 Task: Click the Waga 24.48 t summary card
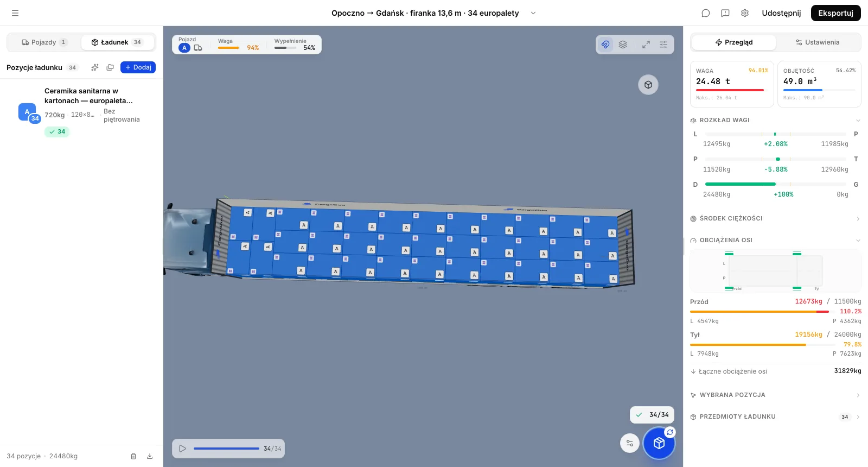point(732,84)
